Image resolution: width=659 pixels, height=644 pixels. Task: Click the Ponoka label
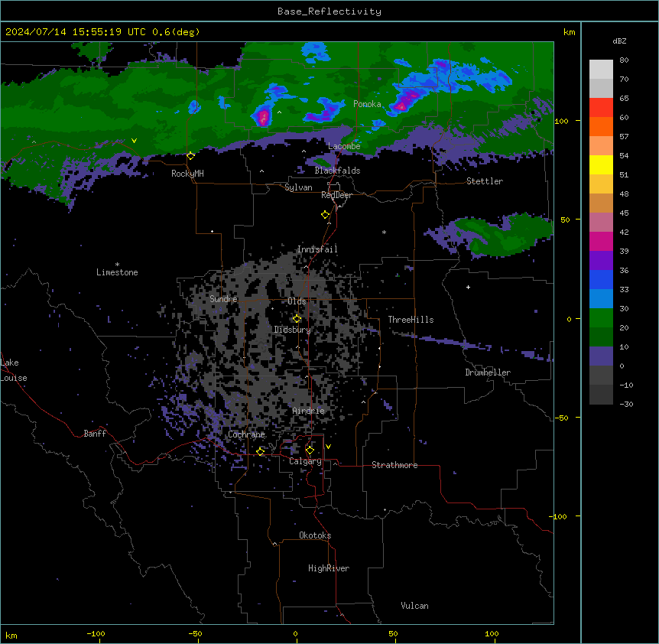click(367, 104)
